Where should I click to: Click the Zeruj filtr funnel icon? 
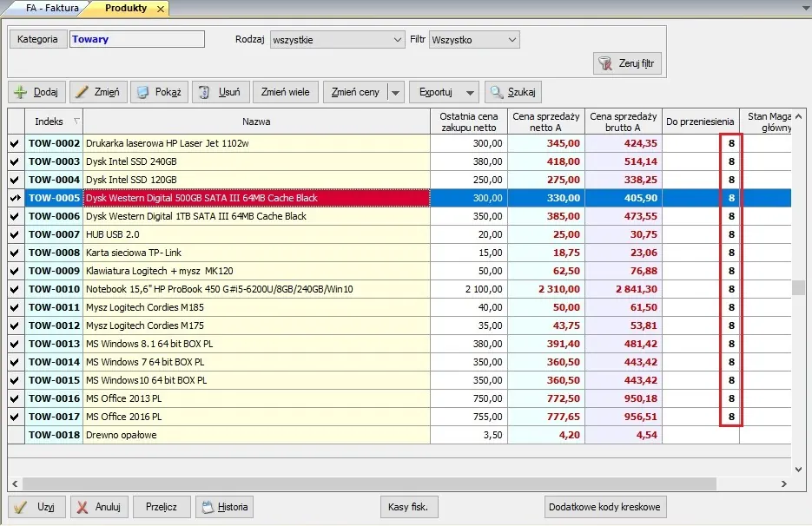point(605,63)
